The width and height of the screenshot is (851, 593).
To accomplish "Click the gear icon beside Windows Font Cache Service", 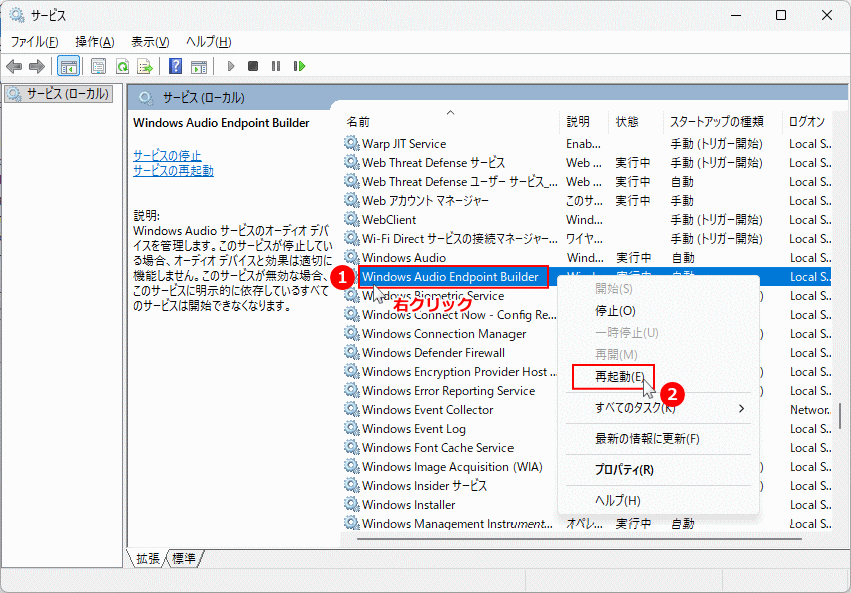I will [x=352, y=448].
